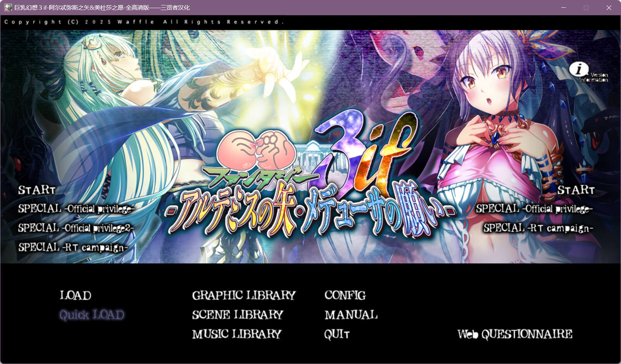Open SPECIAL -Official privilege2- entry
Image resolution: width=621 pixels, height=364 pixels.
click(76, 228)
